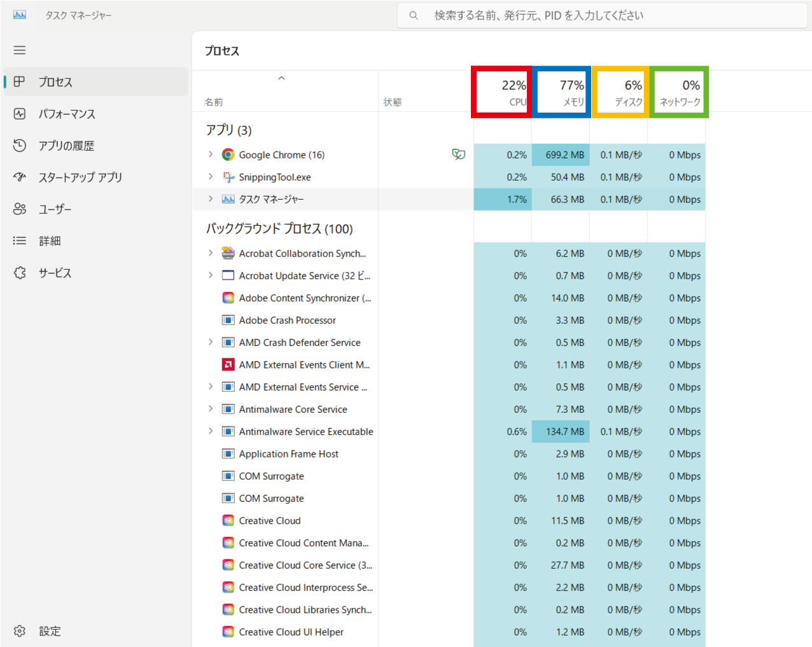Viewport: 812px width, 647px height.
Task: Click the AMD External Events Client red icon
Action: (x=228, y=365)
